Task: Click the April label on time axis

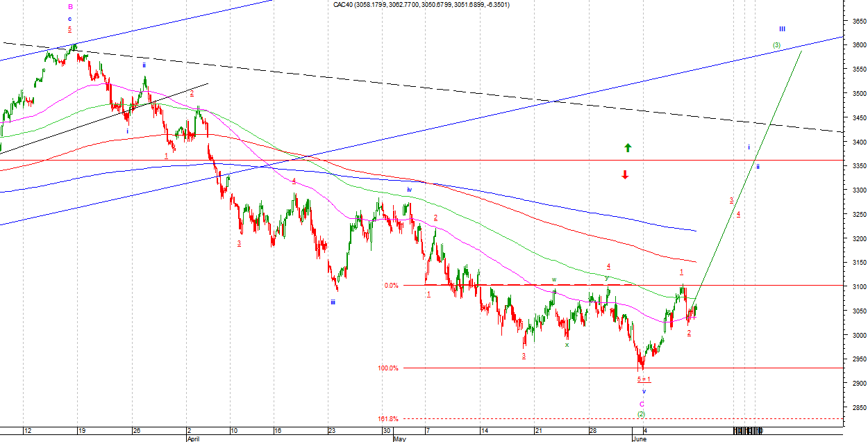Action: 193,439
